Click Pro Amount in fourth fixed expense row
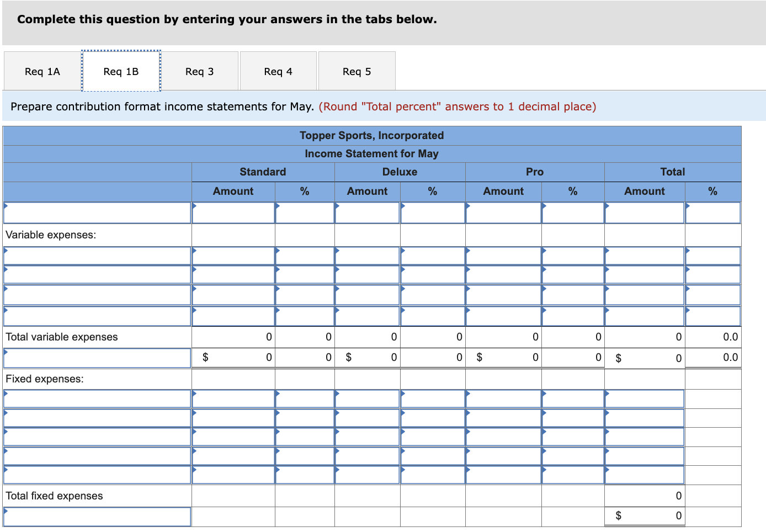The height and width of the screenshot is (532, 766). [503, 456]
